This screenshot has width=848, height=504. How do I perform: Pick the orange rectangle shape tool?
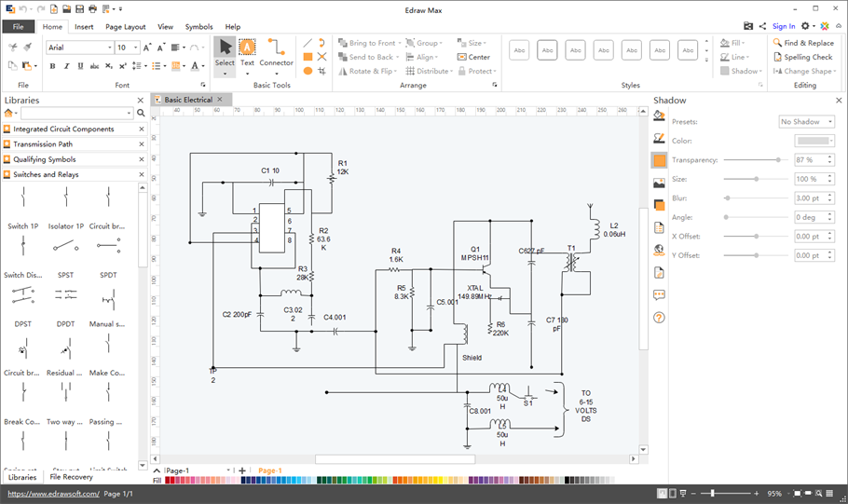308,57
